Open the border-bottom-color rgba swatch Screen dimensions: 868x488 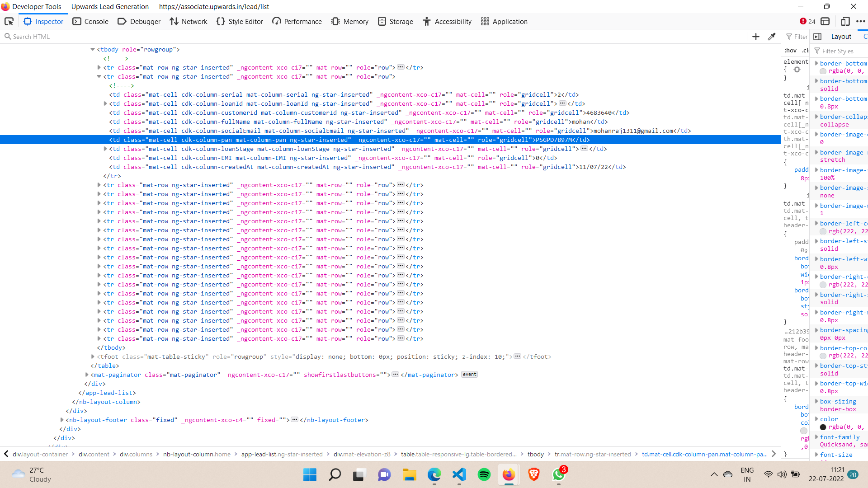823,71
